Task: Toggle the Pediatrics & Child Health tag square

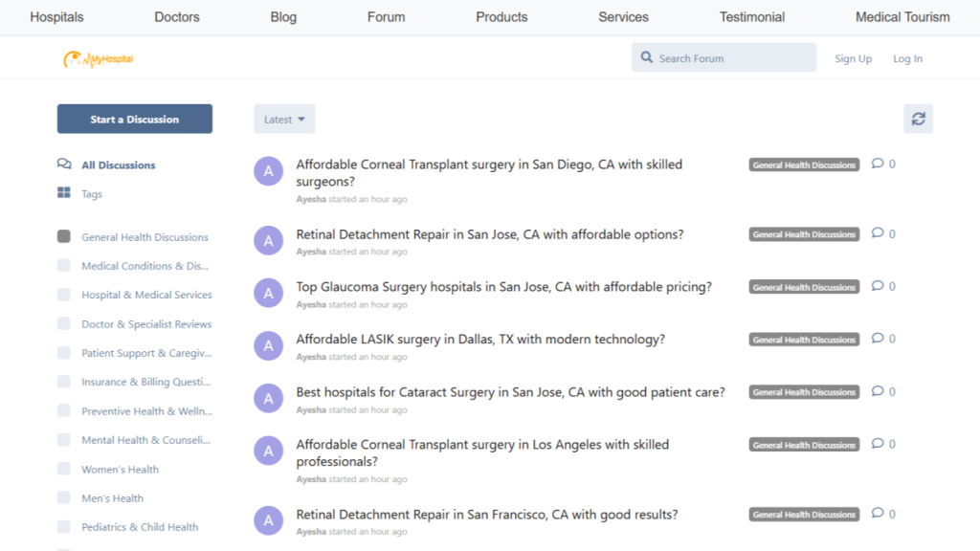Action: (64, 526)
